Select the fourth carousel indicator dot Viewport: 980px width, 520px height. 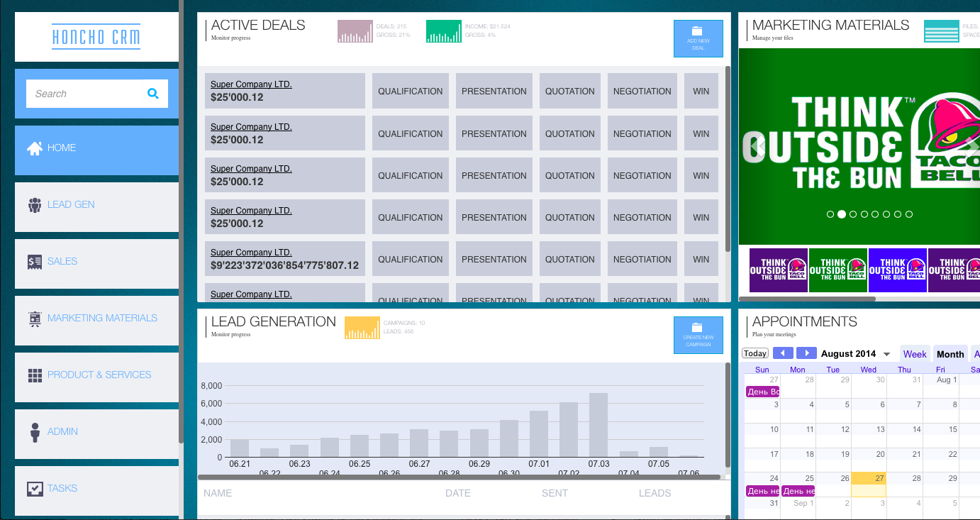pyautogui.click(x=864, y=214)
